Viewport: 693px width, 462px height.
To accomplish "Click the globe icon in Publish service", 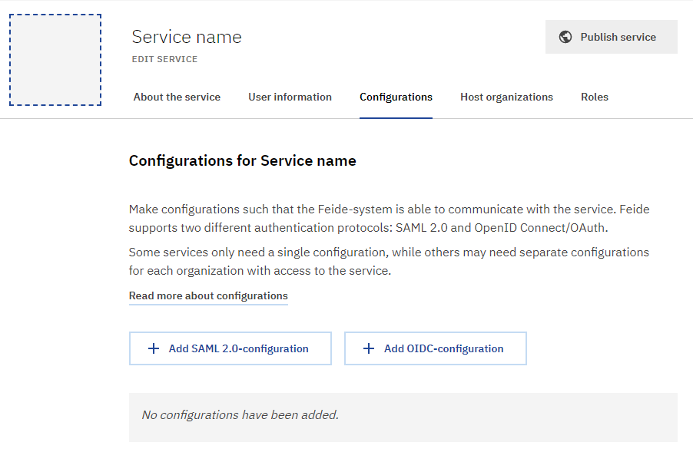I will point(565,37).
